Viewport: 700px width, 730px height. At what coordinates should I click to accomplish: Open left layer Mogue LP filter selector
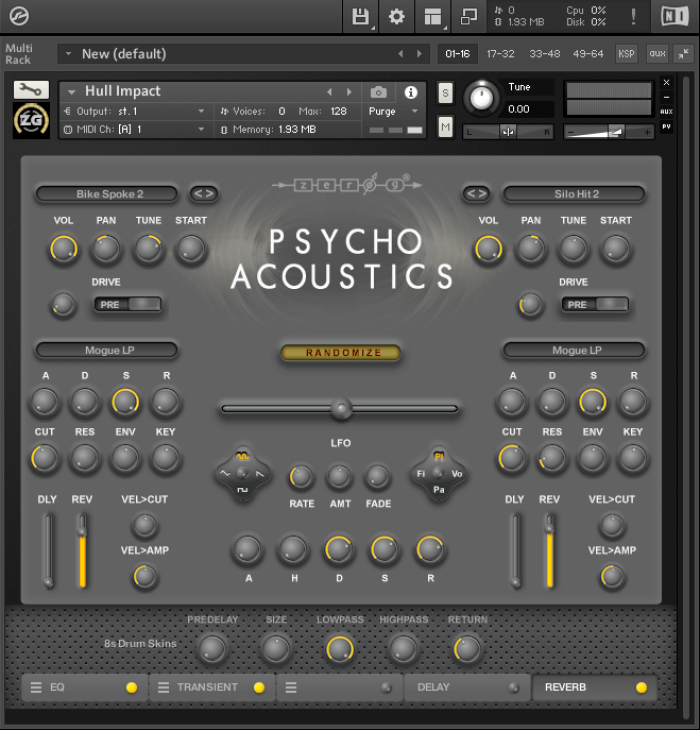(107, 350)
